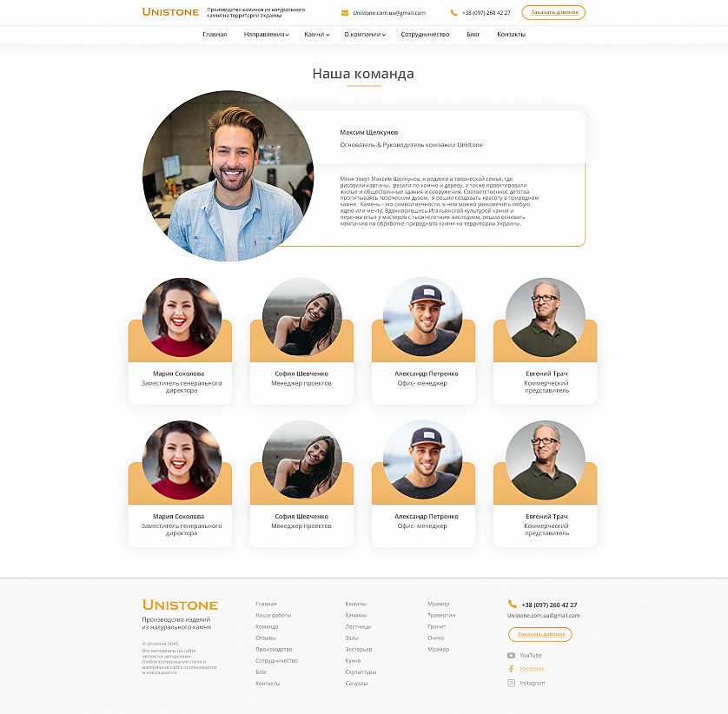Click Мария Соколова's photo in the top row
The image size is (728, 714).
[x=182, y=318]
